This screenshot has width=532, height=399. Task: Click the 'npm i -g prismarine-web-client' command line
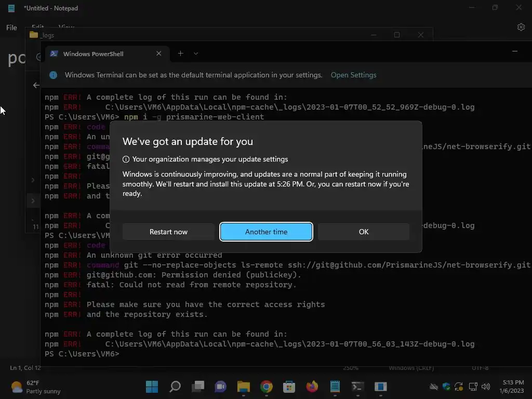point(154,117)
